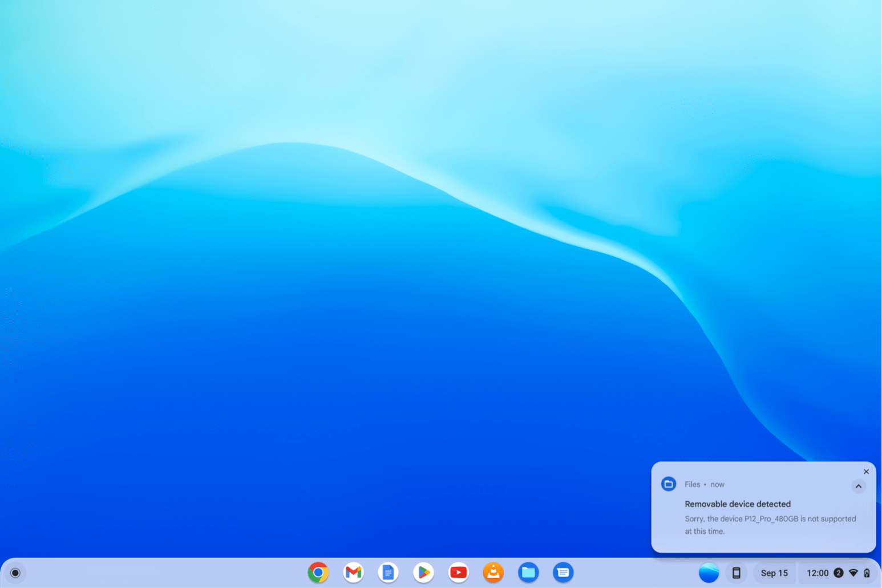Click the Wi-Fi status icon
Image resolution: width=882 pixels, height=588 pixels.
click(x=853, y=573)
